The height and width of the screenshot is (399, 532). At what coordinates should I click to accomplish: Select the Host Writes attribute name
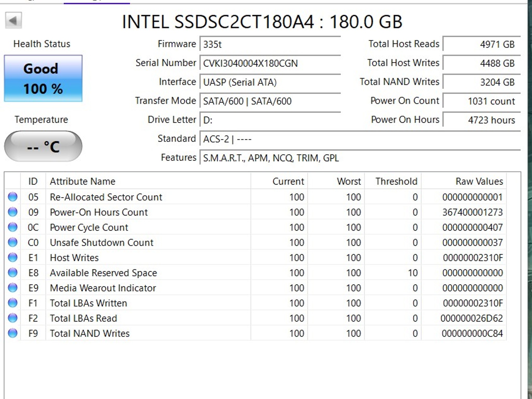pos(74,257)
